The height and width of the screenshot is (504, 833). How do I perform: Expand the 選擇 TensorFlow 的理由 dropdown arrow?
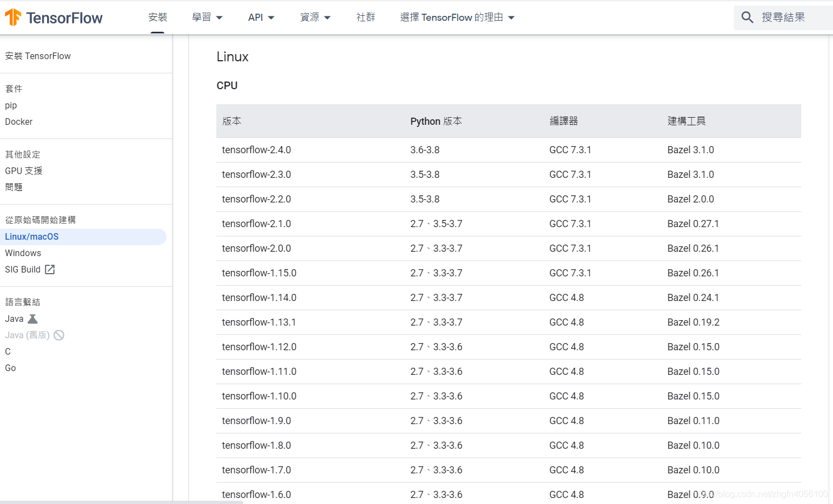pos(512,18)
